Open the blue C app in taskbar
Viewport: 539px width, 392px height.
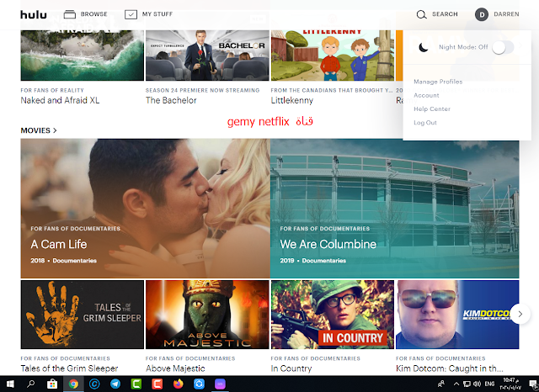(94, 384)
